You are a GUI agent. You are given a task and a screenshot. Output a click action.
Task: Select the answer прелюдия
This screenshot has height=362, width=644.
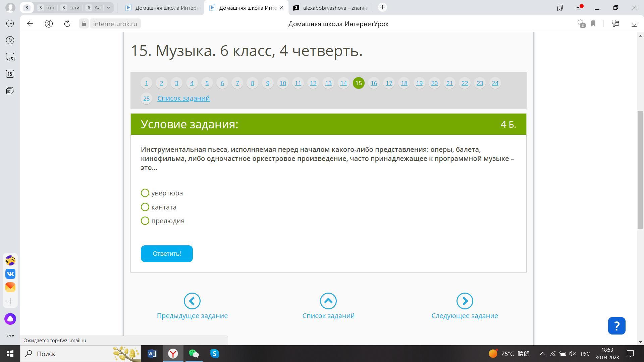click(145, 221)
